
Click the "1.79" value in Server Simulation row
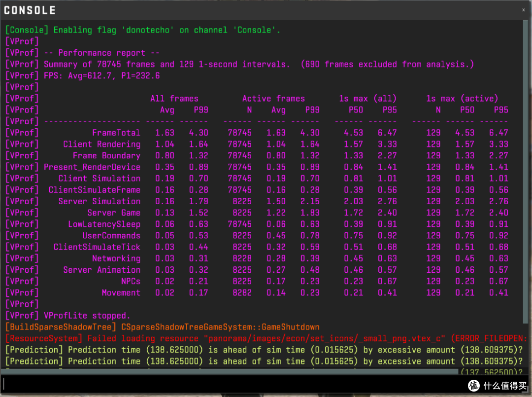[199, 201]
